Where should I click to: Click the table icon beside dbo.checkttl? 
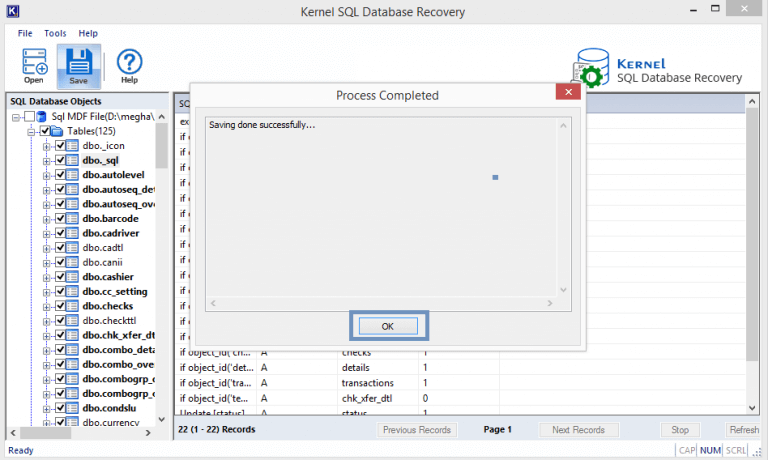[x=72, y=320]
